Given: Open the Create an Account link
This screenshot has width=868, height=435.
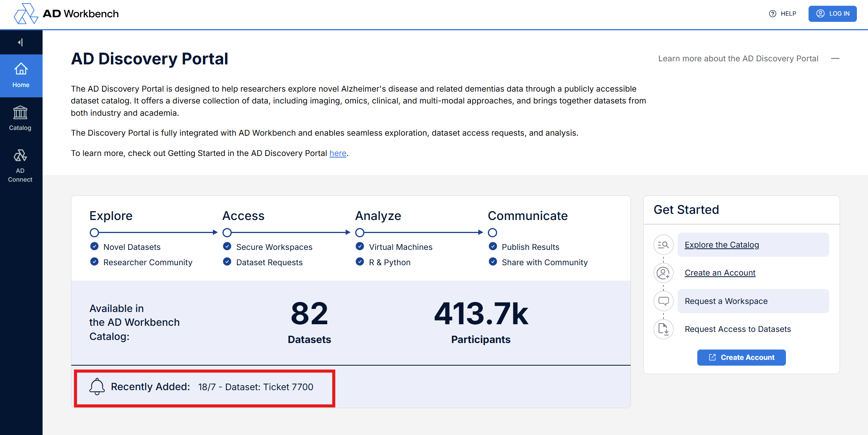Looking at the screenshot, I should [x=720, y=273].
